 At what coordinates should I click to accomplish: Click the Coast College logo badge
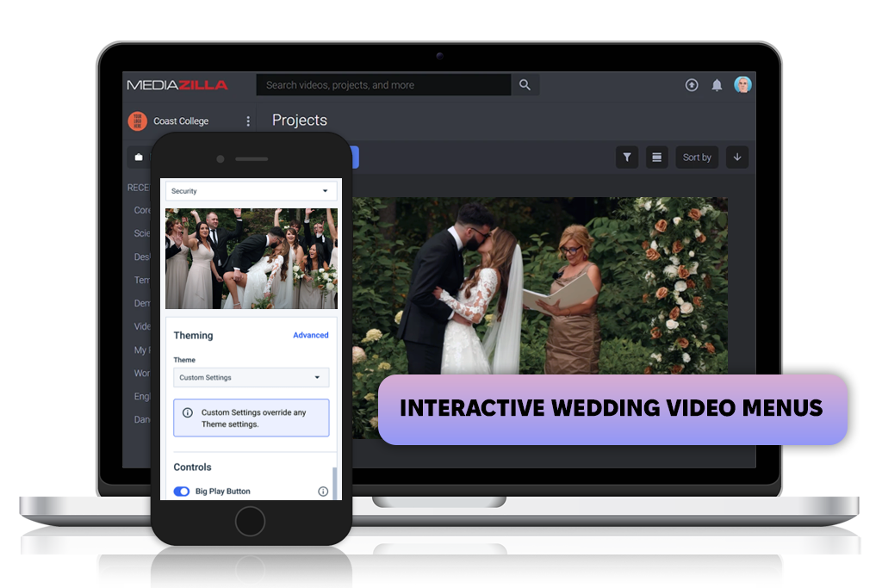click(x=137, y=121)
